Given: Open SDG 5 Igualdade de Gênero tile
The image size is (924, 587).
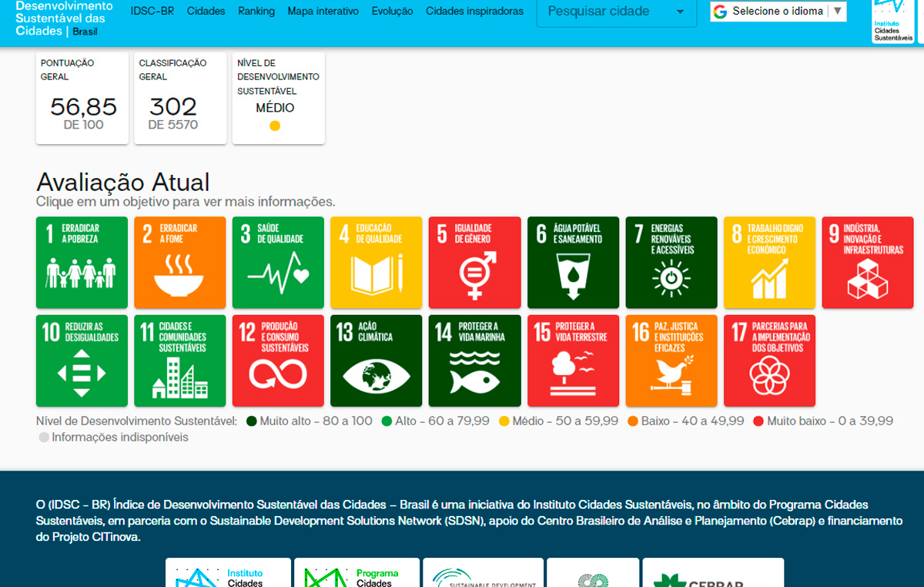Looking at the screenshot, I should [x=475, y=262].
